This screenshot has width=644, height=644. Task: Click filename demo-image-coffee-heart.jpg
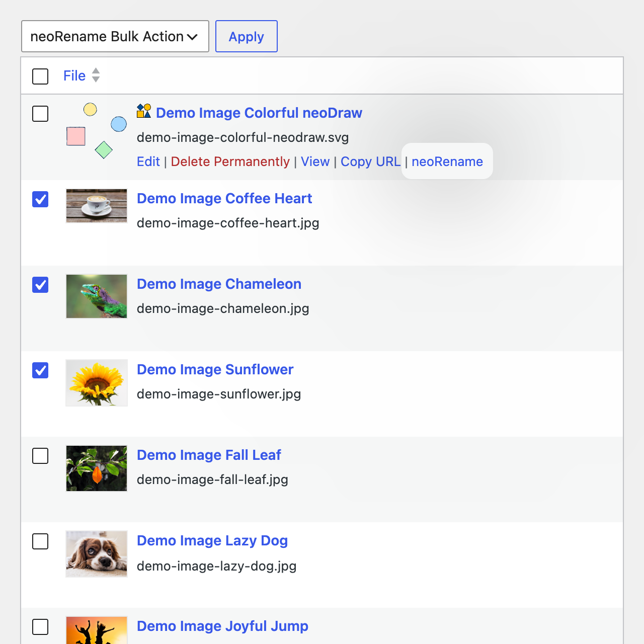click(x=228, y=223)
